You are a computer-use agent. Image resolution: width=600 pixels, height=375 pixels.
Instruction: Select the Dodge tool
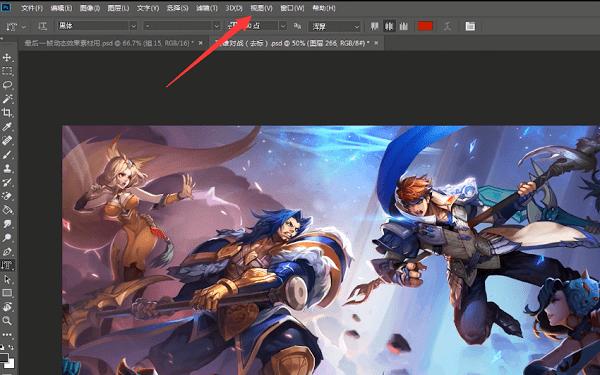pyautogui.click(x=7, y=238)
